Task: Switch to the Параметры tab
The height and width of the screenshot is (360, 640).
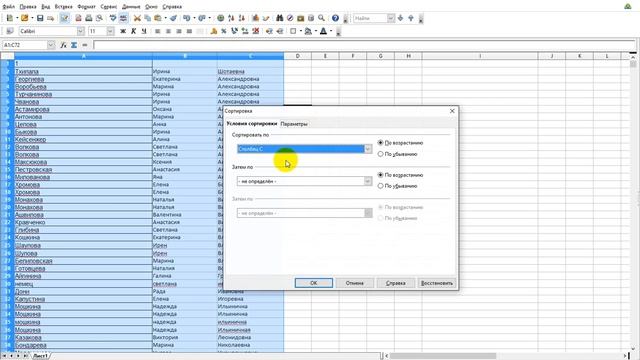Action: tap(294, 124)
